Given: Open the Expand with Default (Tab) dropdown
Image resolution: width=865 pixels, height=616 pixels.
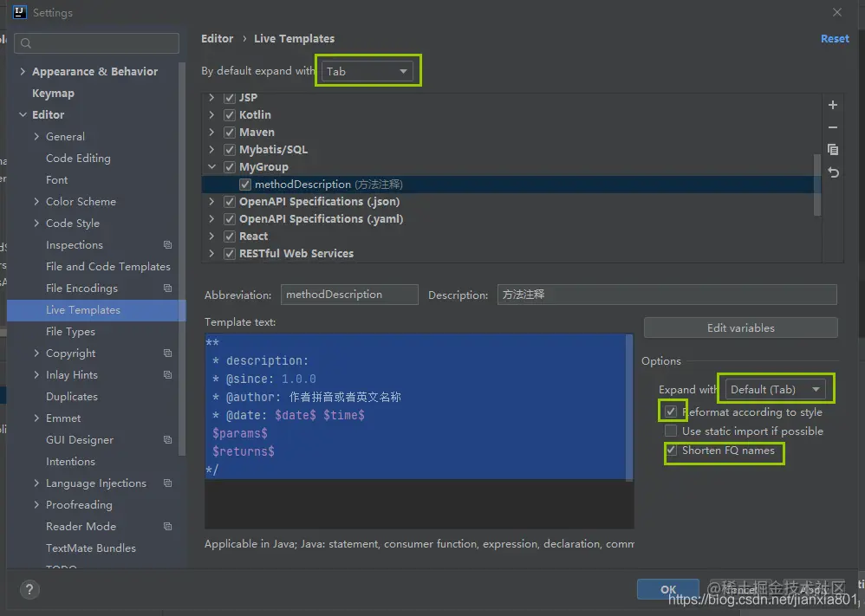Looking at the screenshot, I should click(x=775, y=389).
